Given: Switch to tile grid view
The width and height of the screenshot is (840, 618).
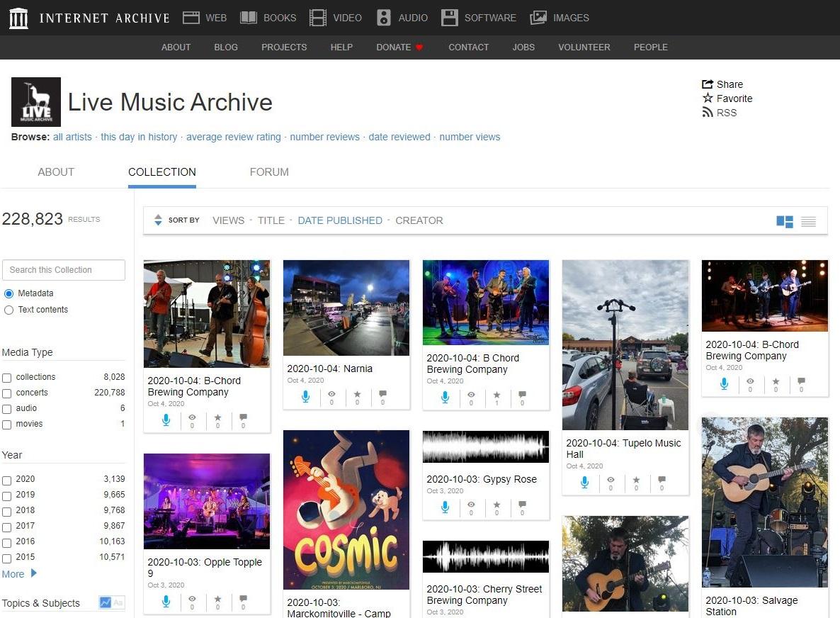Looking at the screenshot, I should point(785,221).
